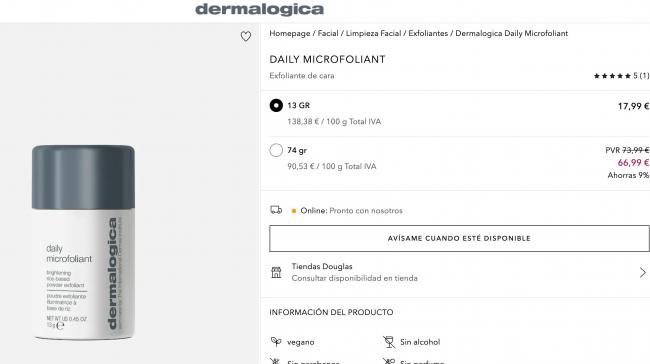The height and width of the screenshot is (364, 650).
Task: Click the five-star rating
Action: (x=612, y=76)
